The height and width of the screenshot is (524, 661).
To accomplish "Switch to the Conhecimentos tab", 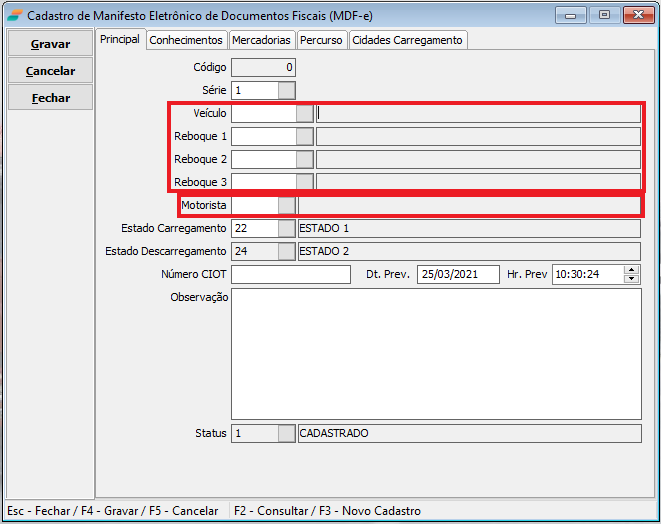I will point(186,40).
